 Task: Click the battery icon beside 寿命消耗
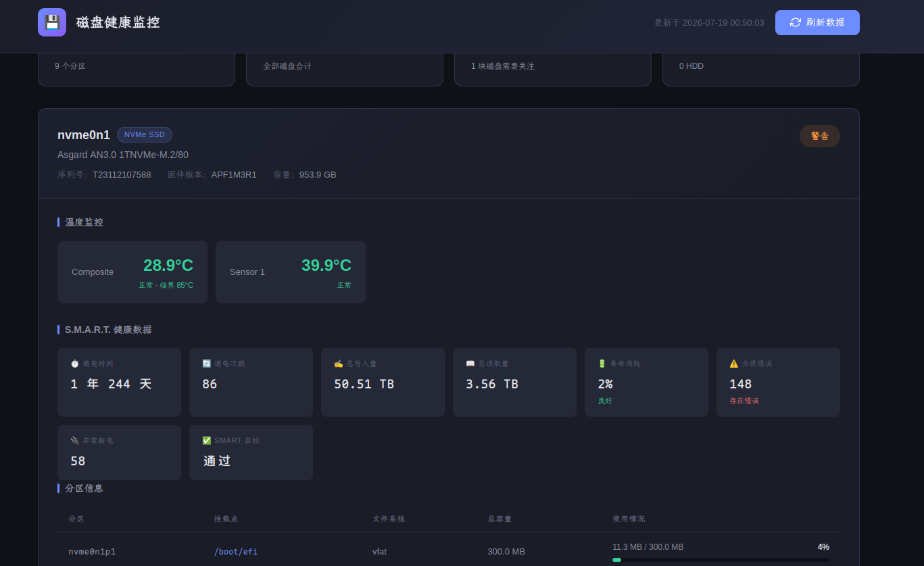(x=602, y=363)
